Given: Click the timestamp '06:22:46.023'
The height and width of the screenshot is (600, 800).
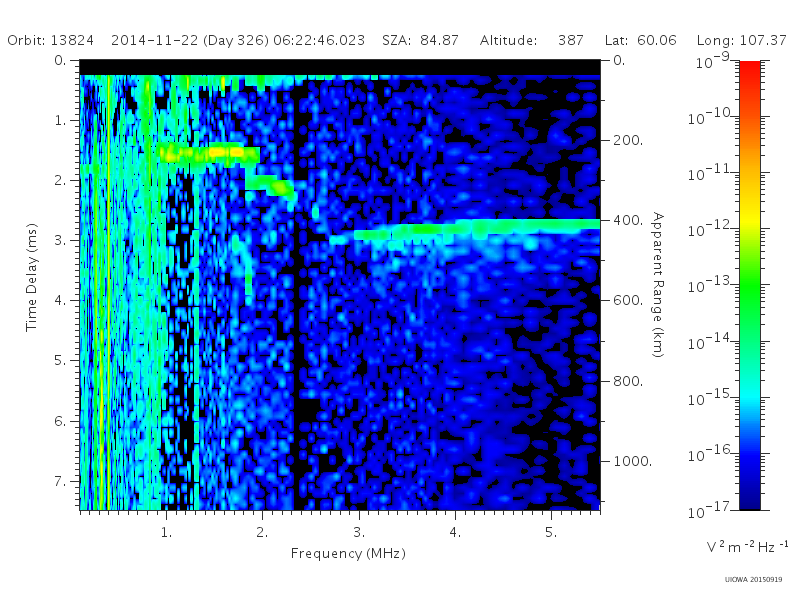Looking at the screenshot, I should pos(319,40).
